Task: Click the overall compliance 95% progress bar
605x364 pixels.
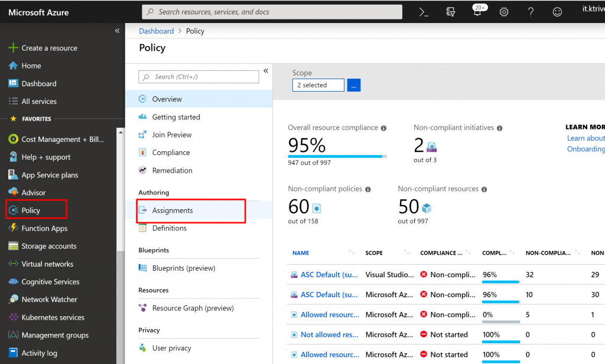Action: (x=337, y=157)
